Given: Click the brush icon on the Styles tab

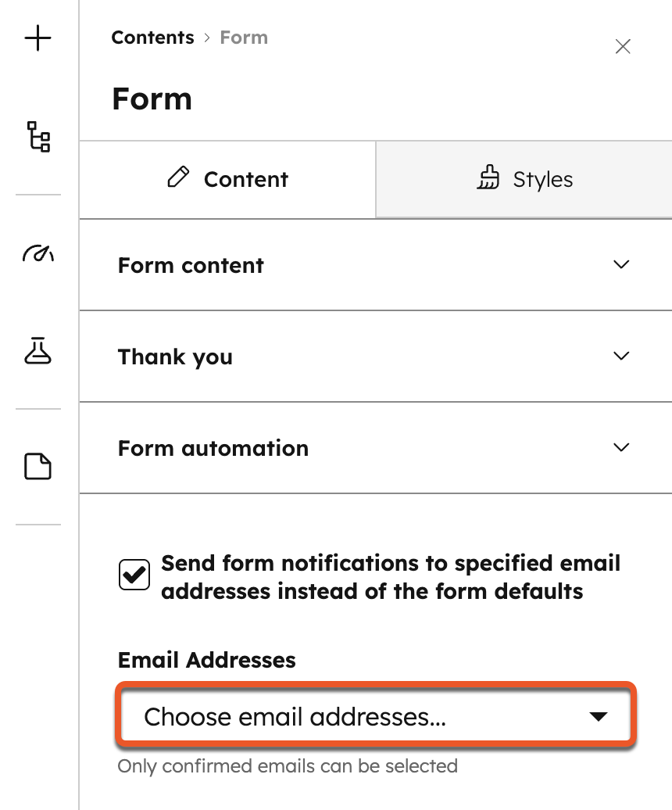Looking at the screenshot, I should pos(488,179).
